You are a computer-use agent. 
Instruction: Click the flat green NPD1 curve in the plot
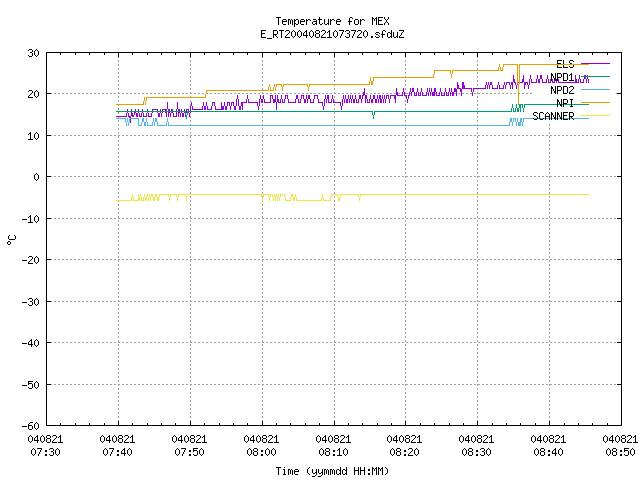(x=286, y=111)
